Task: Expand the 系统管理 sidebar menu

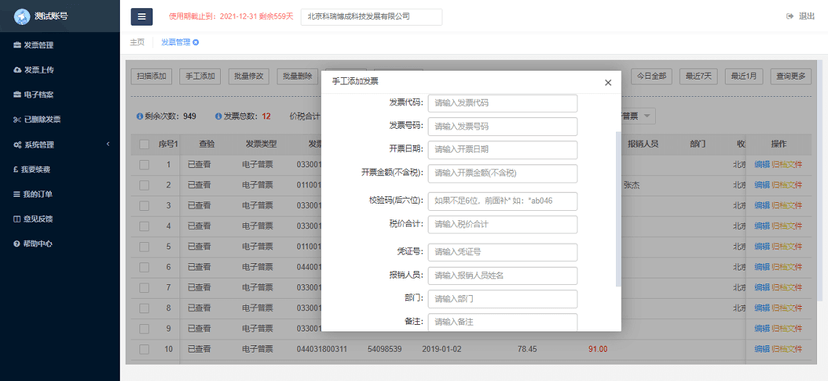Action: coord(60,145)
